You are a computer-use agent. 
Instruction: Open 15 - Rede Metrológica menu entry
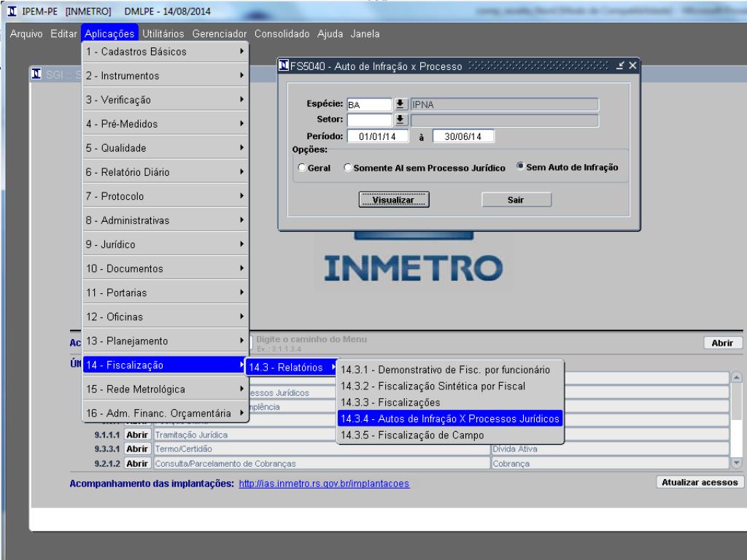[x=166, y=389]
